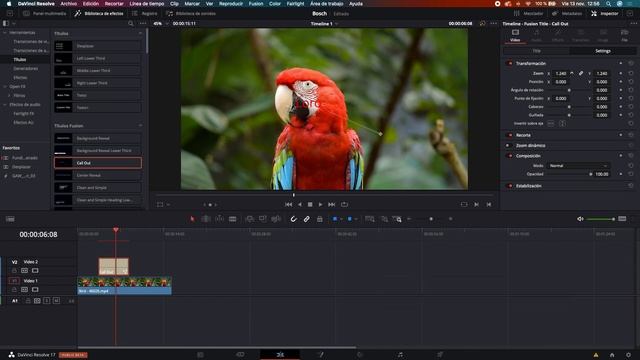This screenshot has width=640, height=360.
Task: Switch to File tab in Inspector
Action: tap(624, 36)
